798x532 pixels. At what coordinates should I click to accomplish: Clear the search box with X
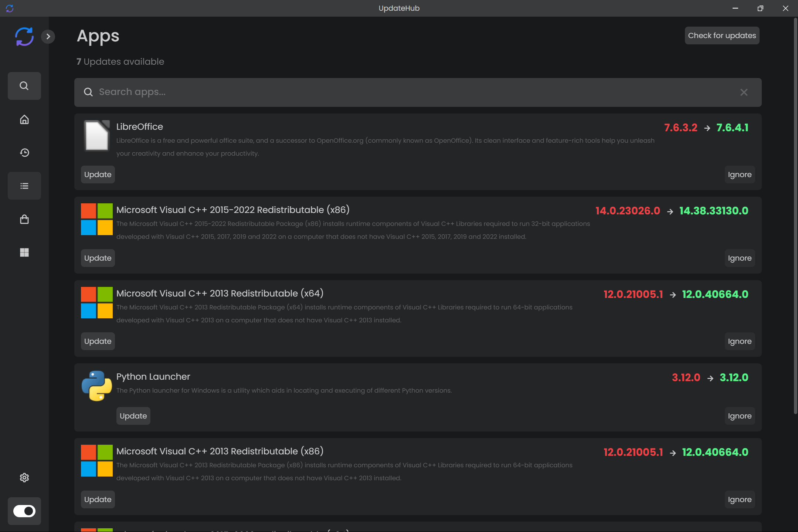click(744, 92)
